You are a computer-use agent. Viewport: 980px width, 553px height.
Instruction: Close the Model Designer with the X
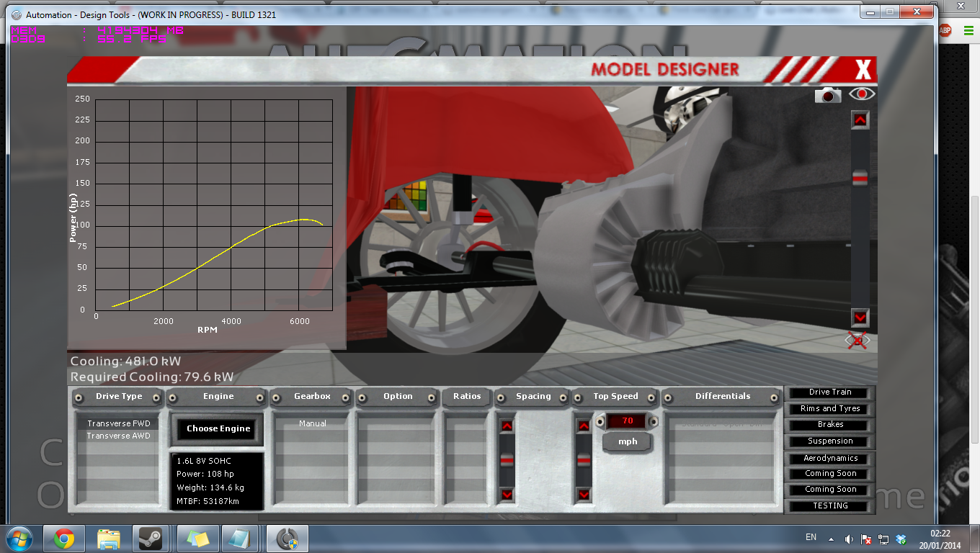tap(863, 70)
